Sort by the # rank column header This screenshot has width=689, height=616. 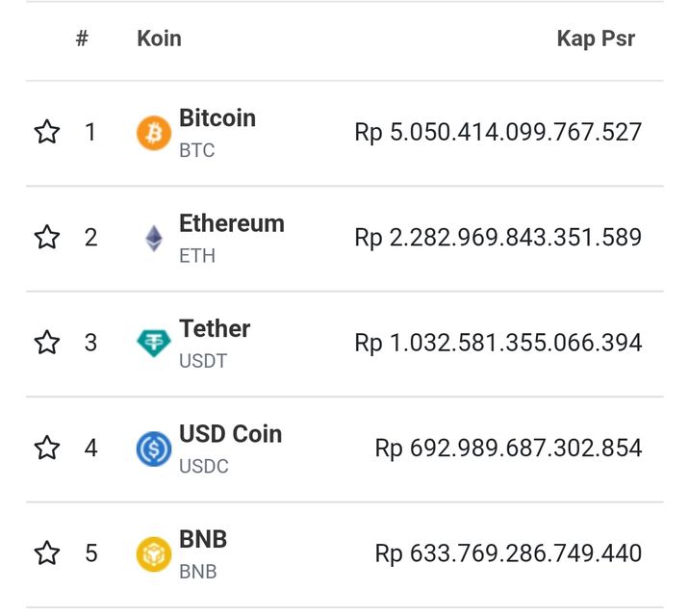[83, 39]
